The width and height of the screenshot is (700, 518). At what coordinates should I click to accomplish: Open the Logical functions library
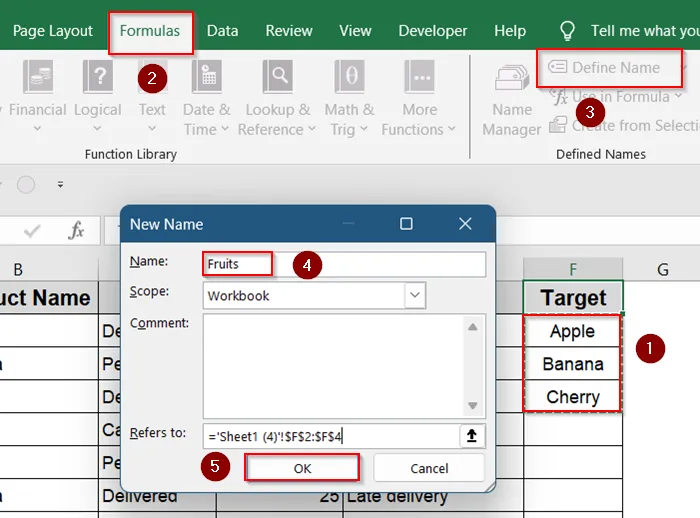pos(98,96)
